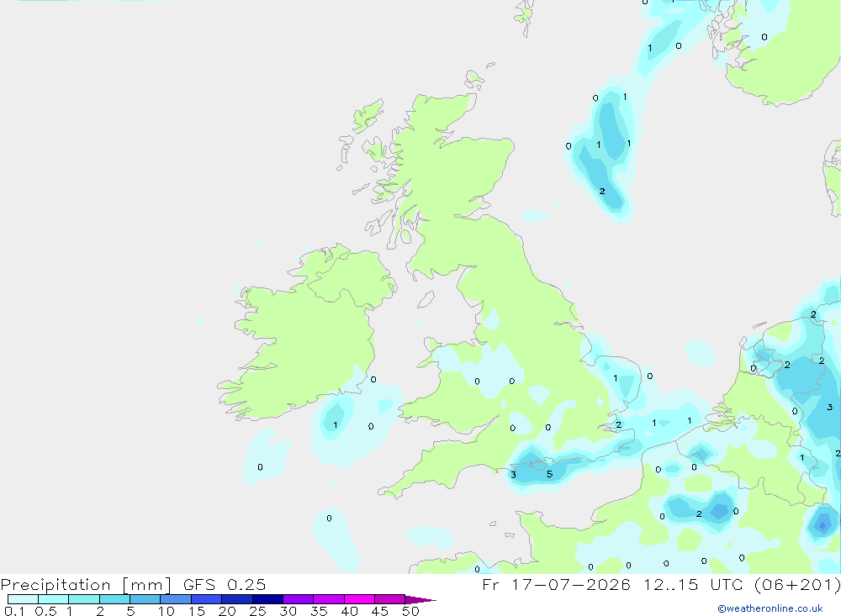The image size is (841, 616).
Task: Click the '15' legend scale label
Action: (x=197, y=611)
